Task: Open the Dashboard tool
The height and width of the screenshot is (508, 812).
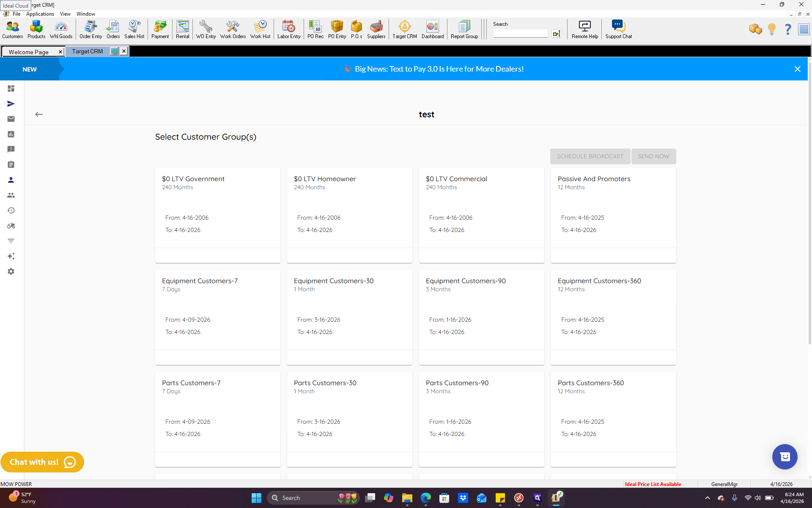Action: [x=433, y=30]
